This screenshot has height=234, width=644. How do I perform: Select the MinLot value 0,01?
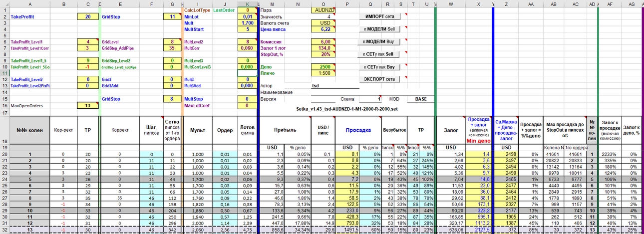click(x=247, y=16)
